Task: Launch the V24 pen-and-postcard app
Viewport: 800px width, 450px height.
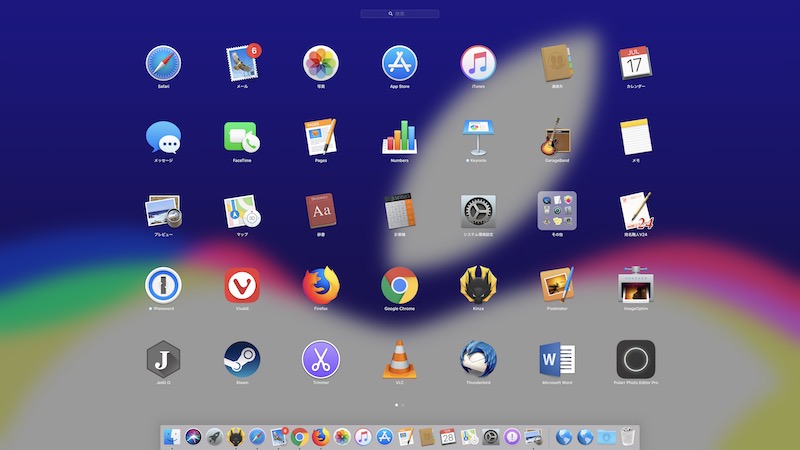Action: tap(636, 211)
